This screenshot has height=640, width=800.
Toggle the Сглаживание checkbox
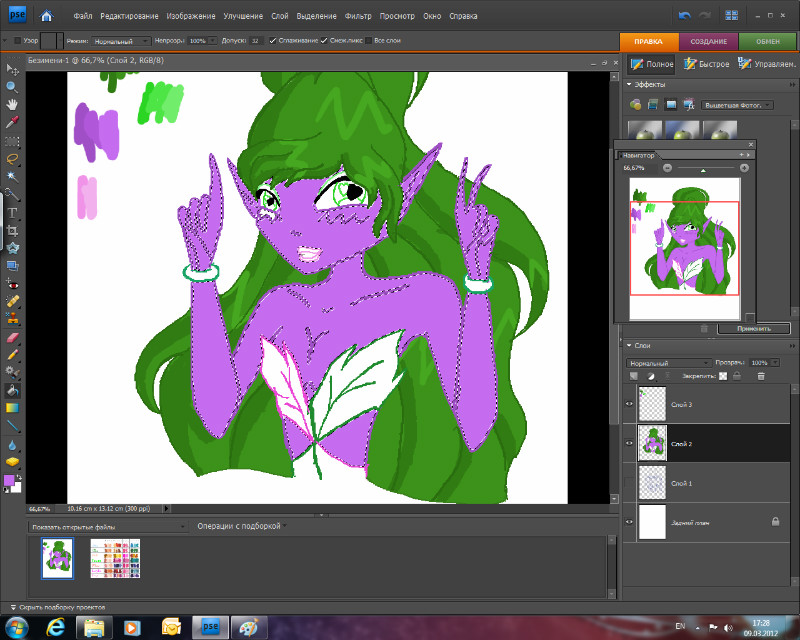tap(274, 40)
